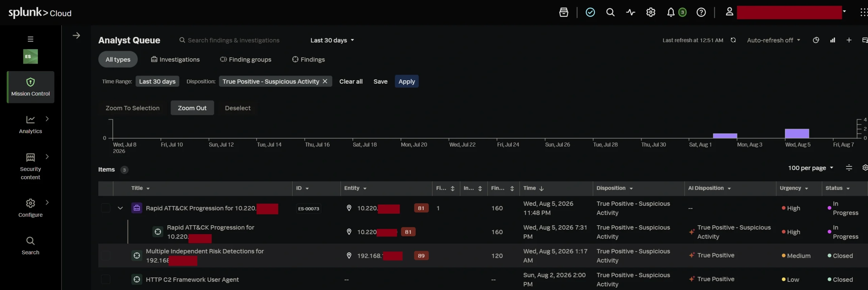The width and height of the screenshot is (868, 290).
Task: Click the Zoom Out button
Action: click(192, 108)
